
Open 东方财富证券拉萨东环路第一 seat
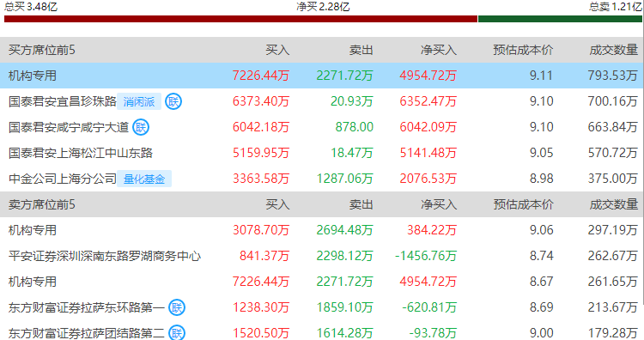[x=87, y=307]
